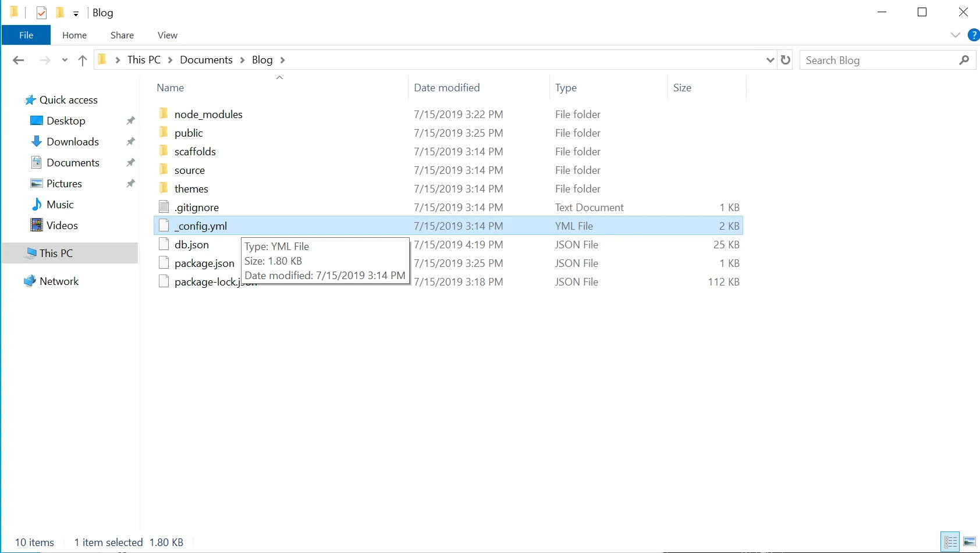Click the search magnifier icon
The width and height of the screenshot is (980, 553).
(964, 60)
